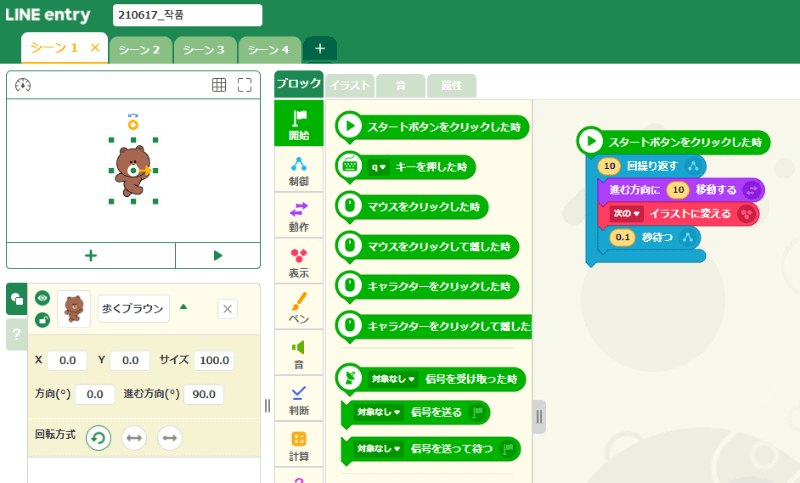The height and width of the screenshot is (483, 800).
Task: Add a new scene with plus tab
Action: point(320,48)
